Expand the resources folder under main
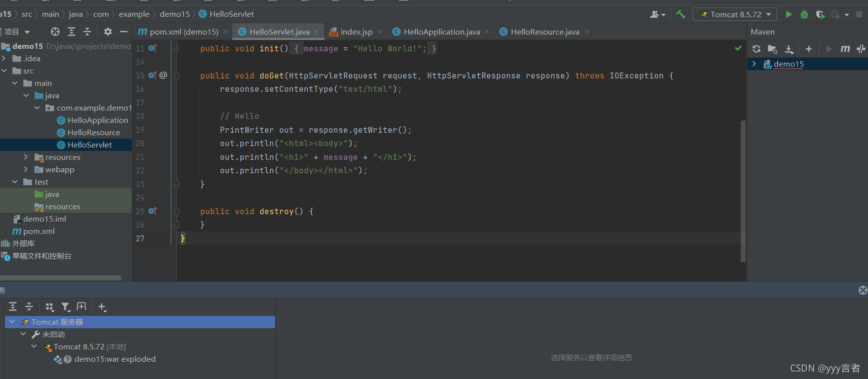Image resolution: width=868 pixels, height=379 pixels. pyautogui.click(x=26, y=157)
